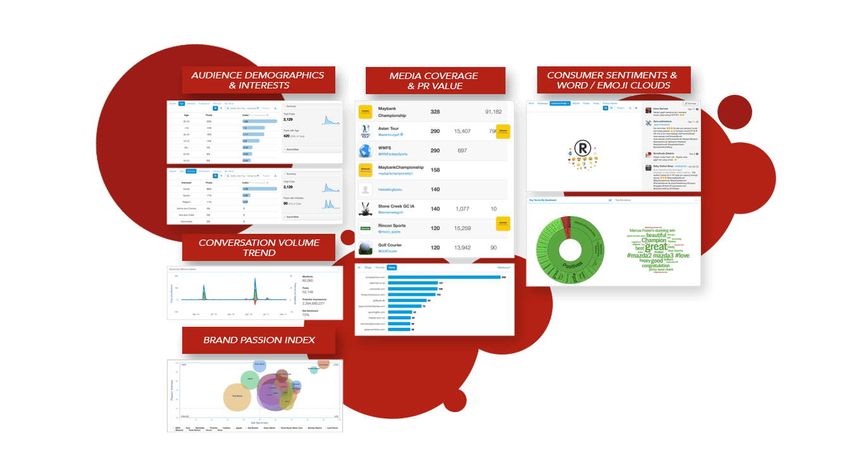Sort by Index column in the Age table
This screenshot has width=868, height=462.
pos(246,115)
